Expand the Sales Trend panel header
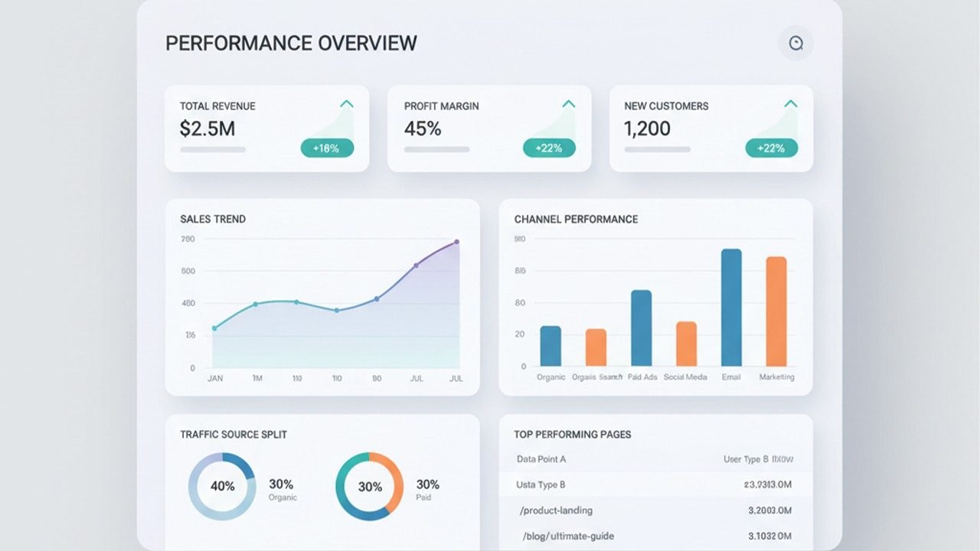 tap(212, 219)
